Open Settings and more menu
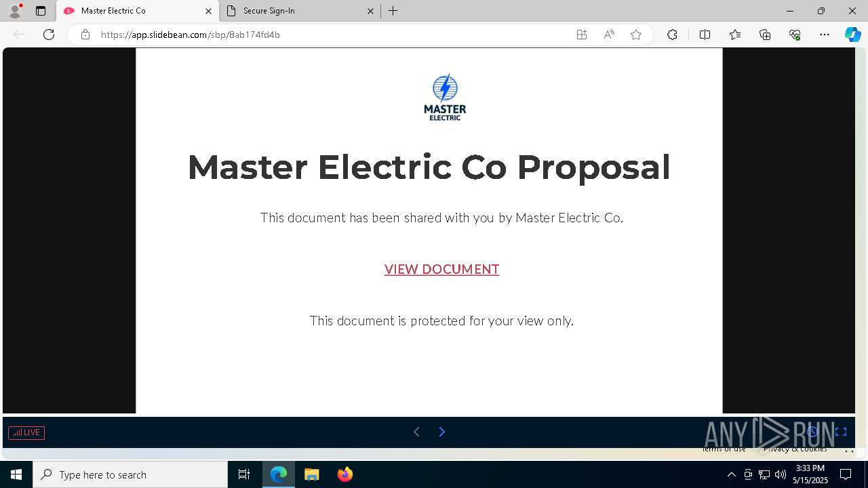This screenshot has height=488, width=868. (x=825, y=35)
